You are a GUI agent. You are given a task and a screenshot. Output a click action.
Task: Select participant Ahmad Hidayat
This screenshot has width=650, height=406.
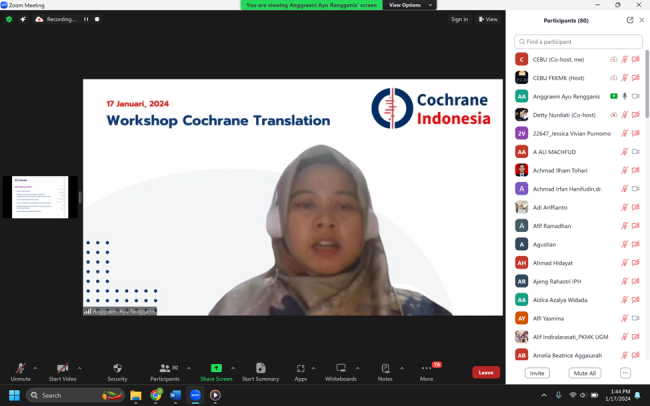pyautogui.click(x=578, y=263)
